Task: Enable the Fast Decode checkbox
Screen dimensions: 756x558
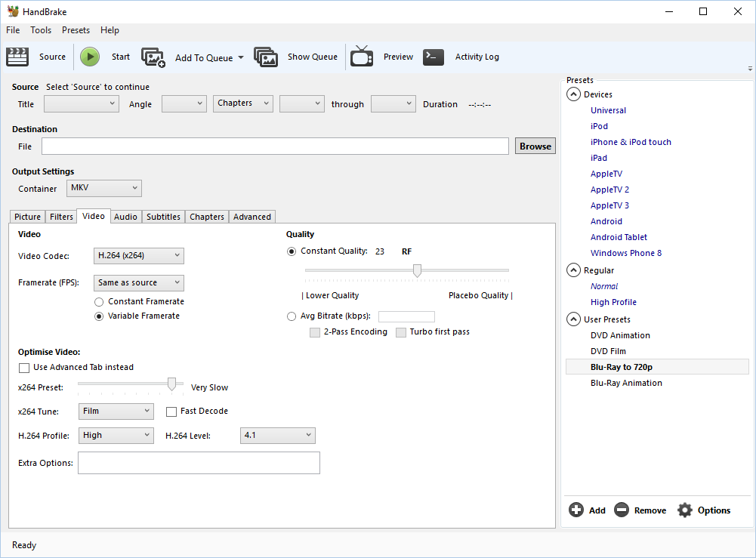Action: 171,412
